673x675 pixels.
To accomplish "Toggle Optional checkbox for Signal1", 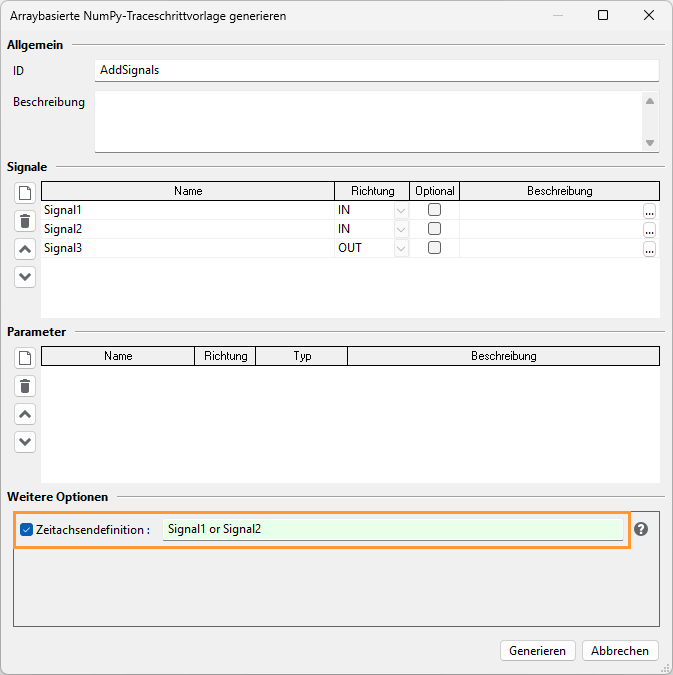I will [434, 210].
